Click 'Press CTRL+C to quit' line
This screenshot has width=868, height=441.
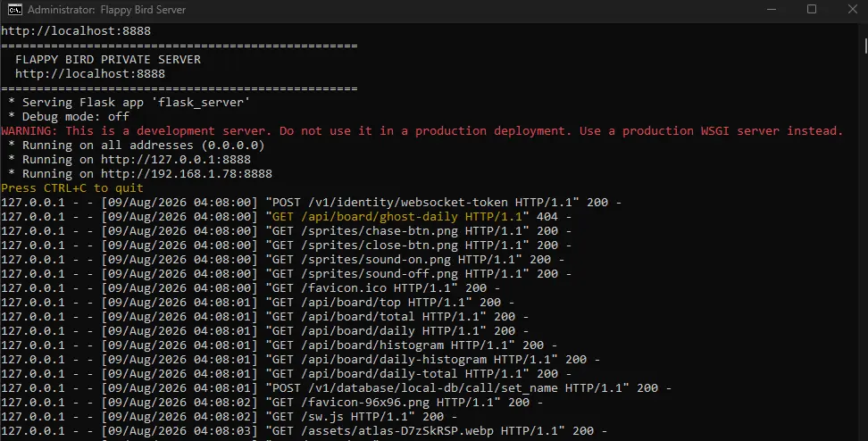tap(72, 188)
